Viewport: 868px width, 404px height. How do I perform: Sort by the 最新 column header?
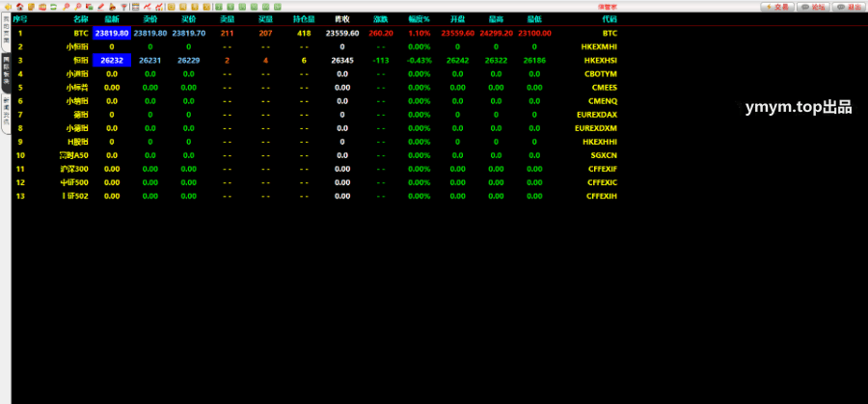tap(112, 19)
